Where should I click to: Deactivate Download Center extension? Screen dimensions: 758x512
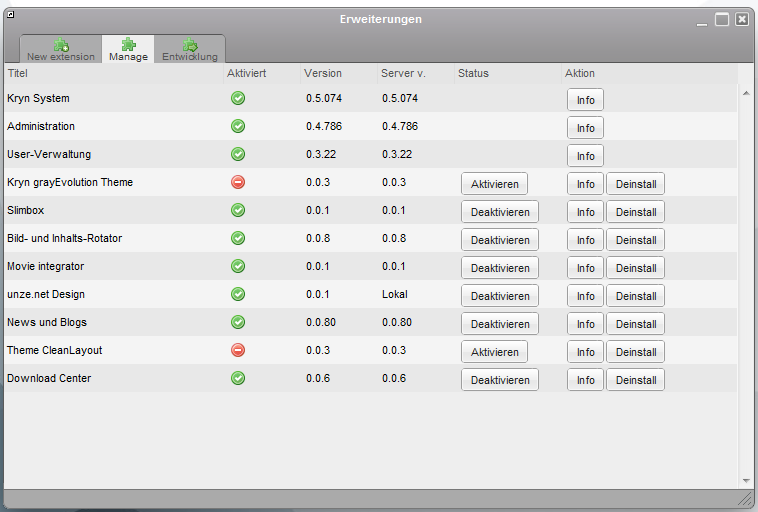(500, 380)
